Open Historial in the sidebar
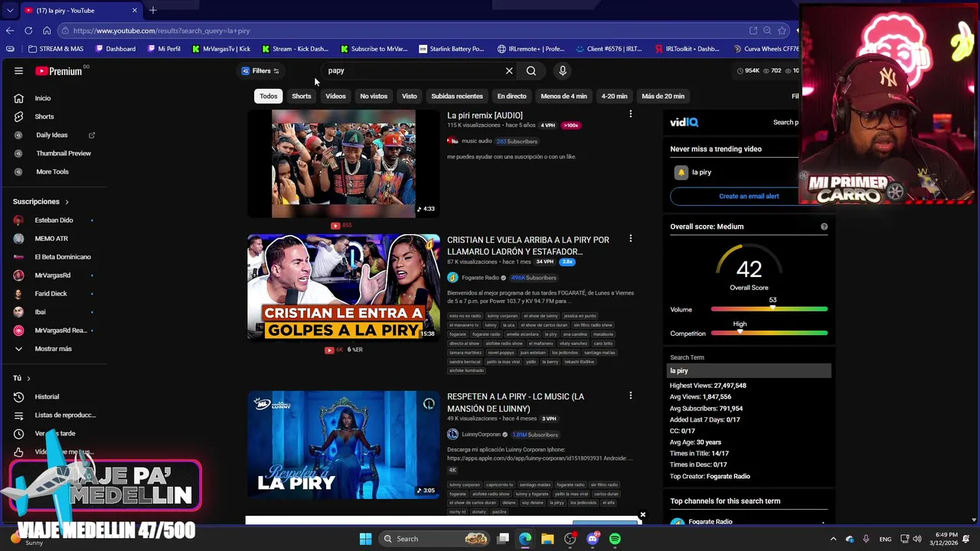Screen dimensions: 980x551 (47, 396)
